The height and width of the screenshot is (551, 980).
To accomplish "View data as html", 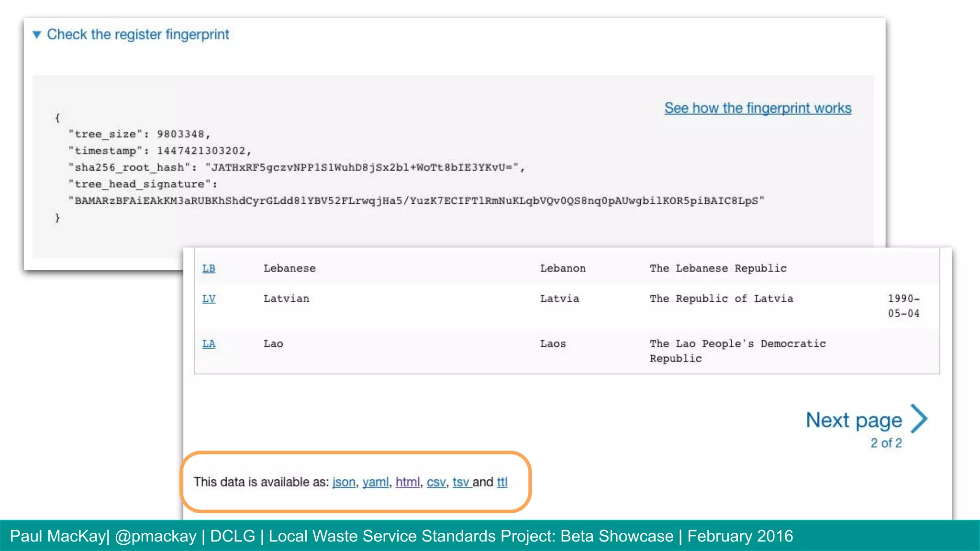I will tap(407, 482).
